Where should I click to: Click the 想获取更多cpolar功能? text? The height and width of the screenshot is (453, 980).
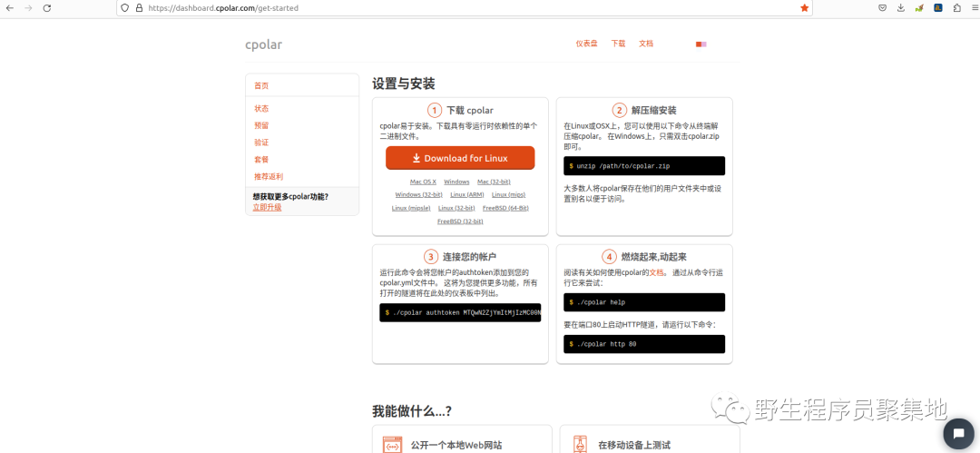pyautogui.click(x=290, y=196)
